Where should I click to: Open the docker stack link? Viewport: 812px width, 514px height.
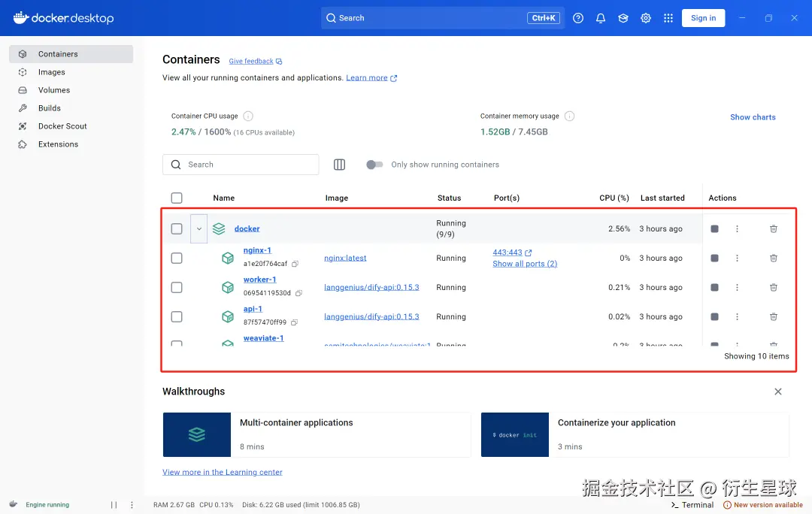247,228
